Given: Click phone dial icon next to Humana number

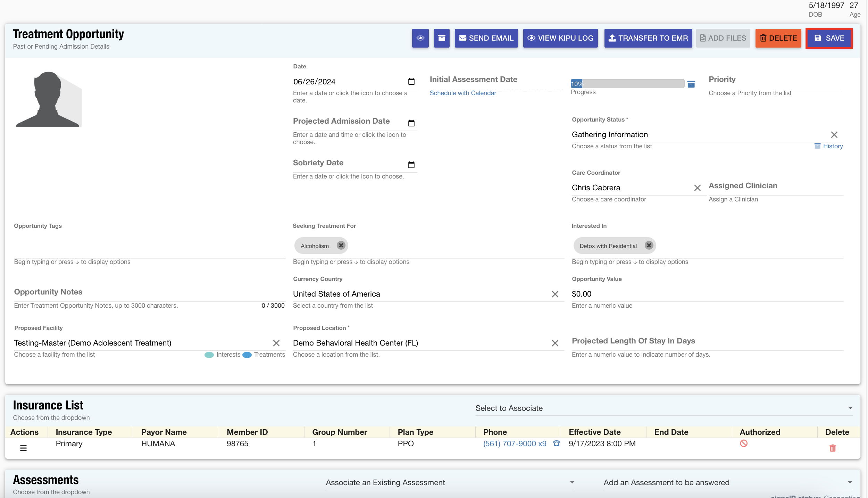Looking at the screenshot, I should [x=556, y=443].
